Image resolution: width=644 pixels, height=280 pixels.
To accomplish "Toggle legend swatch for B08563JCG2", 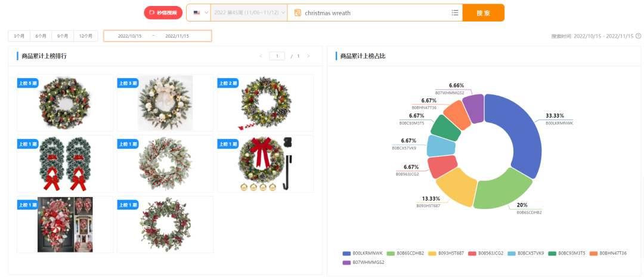I will (x=472, y=253).
